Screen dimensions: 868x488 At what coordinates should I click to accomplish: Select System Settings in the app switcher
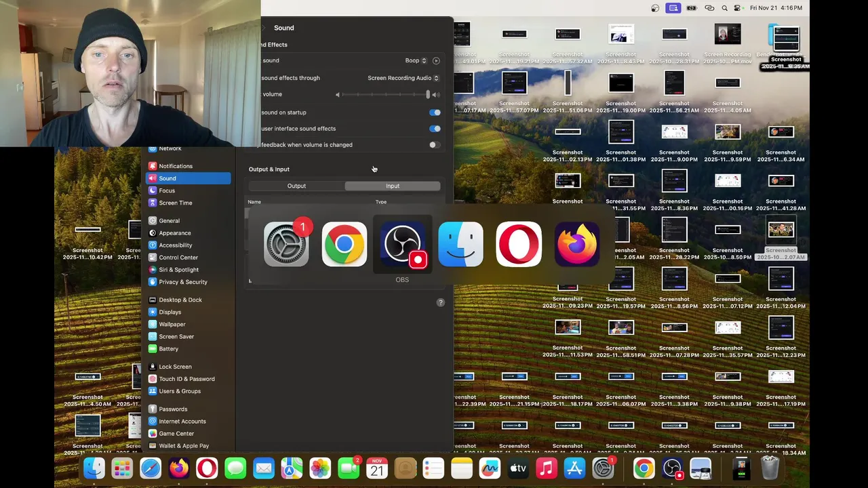pos(286,244)
